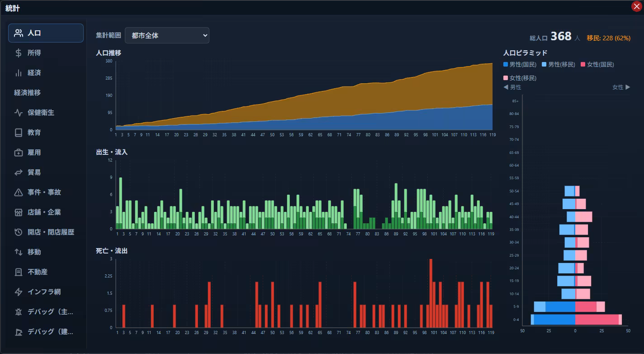Click the book icon for 教育
Screen dimensions: 644x354
(19, 133)
